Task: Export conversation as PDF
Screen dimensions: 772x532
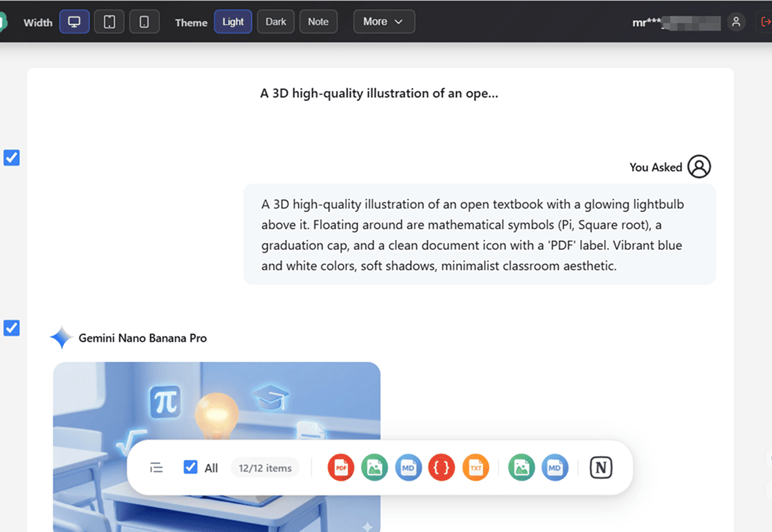Action: click(x=341, y=467)
